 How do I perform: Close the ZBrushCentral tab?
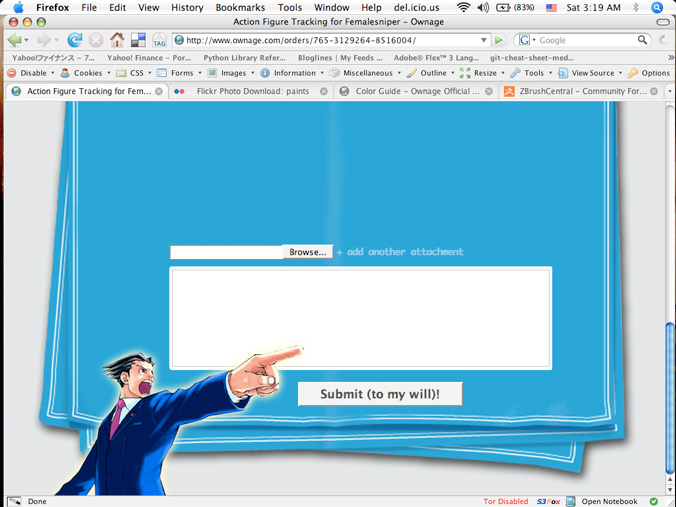click(654, 91)
